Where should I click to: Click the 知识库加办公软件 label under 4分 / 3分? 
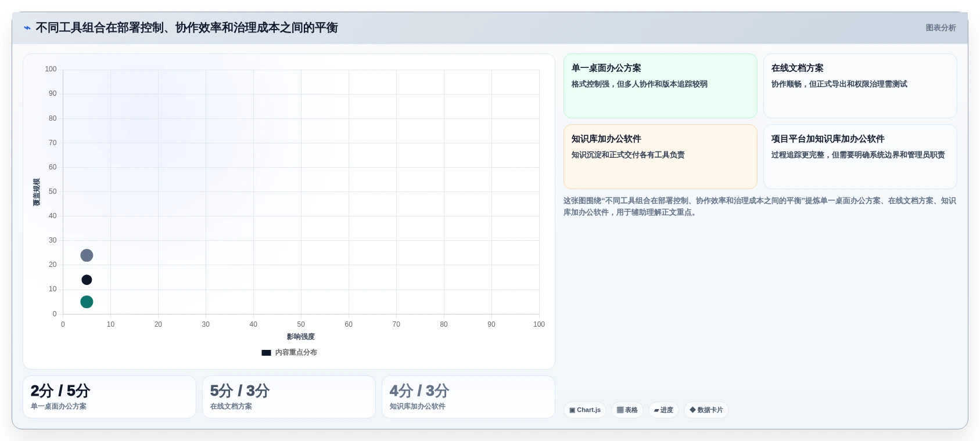pyautogui.click(x=418, y=406)
